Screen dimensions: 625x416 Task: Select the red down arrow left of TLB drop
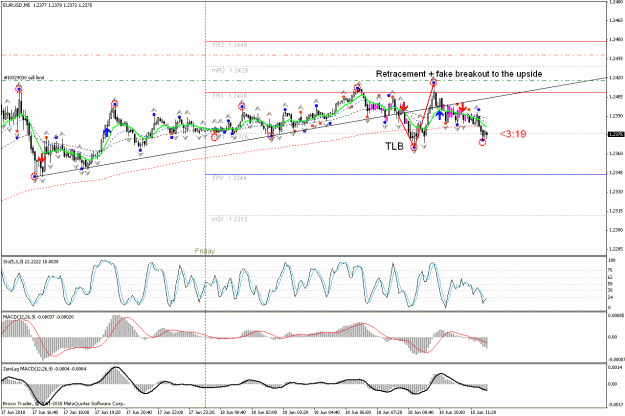tap(404, 106)
